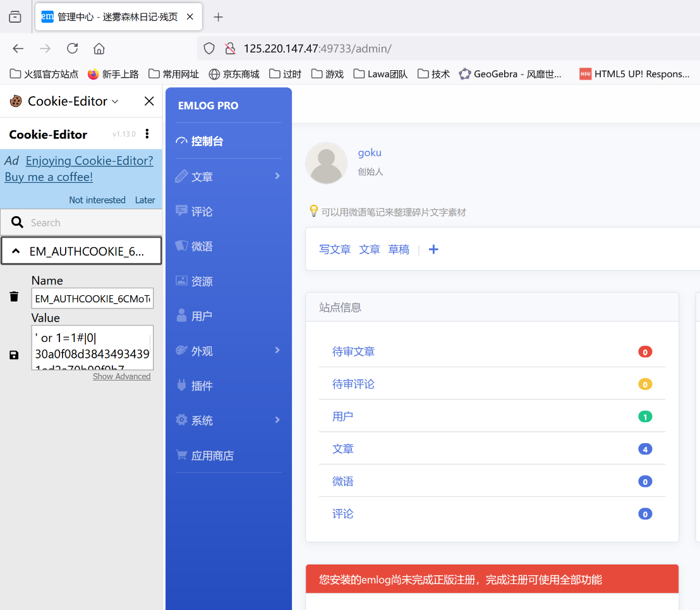Open 应用商店 from the sidebar
700x610 pixels.
[212, 456]
